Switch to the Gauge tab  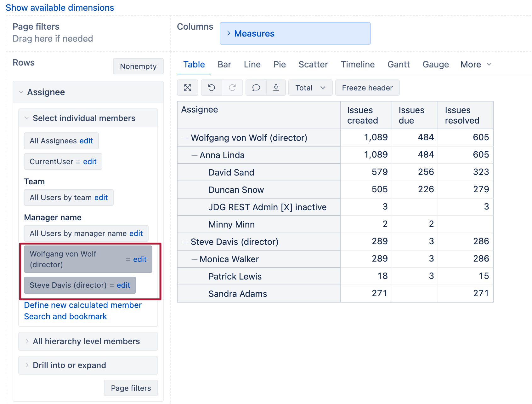tap(436, 64)
